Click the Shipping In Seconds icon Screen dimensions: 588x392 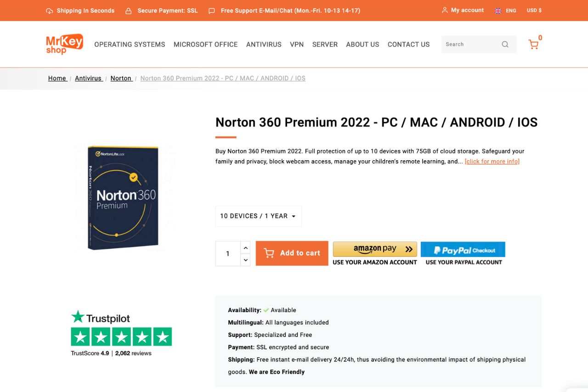50,10
